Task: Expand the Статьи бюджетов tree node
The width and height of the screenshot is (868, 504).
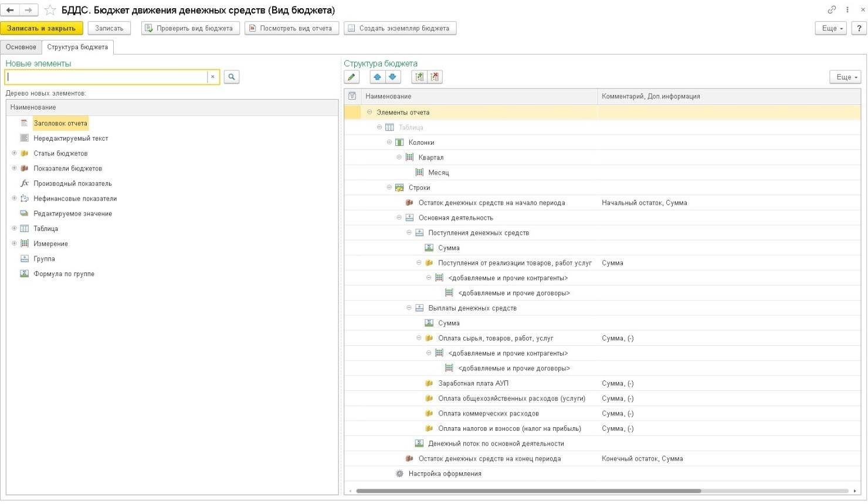Action: 14,153
